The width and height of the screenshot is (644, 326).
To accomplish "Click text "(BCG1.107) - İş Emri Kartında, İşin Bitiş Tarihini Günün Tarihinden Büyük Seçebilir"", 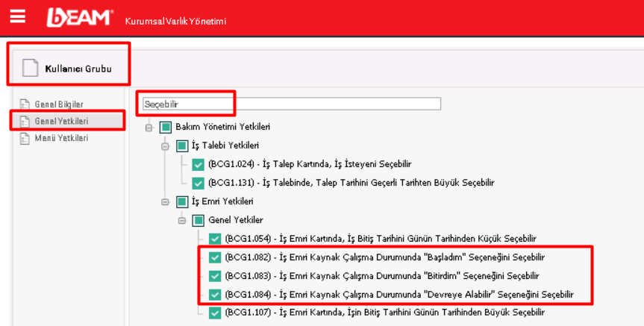I will pos(385,313).
